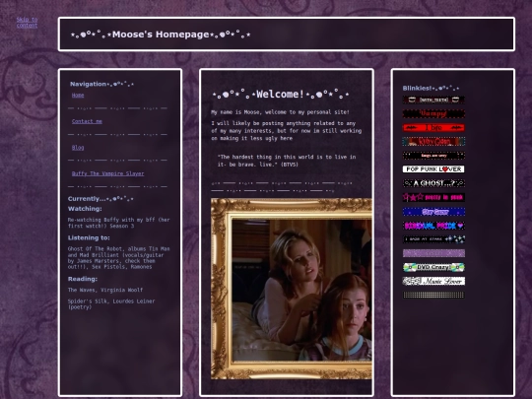Open the Home navigation link
532x399 pixels.
pos(78,96)
